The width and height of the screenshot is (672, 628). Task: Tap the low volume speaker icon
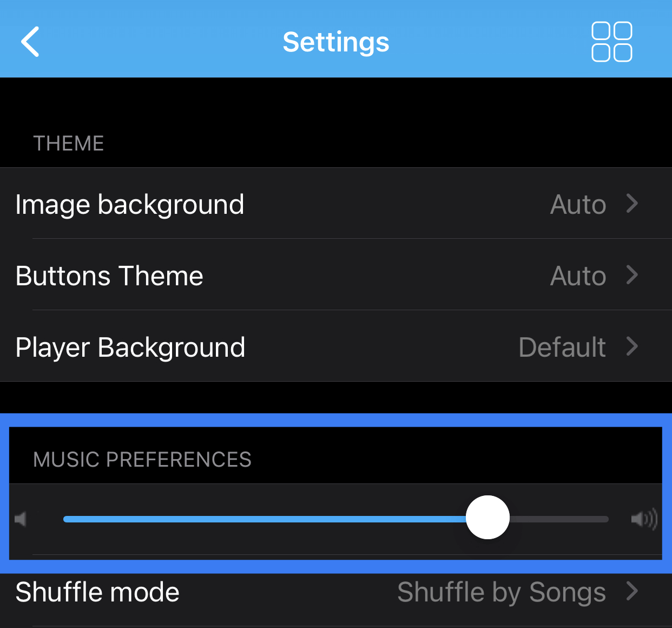(21, 519)
